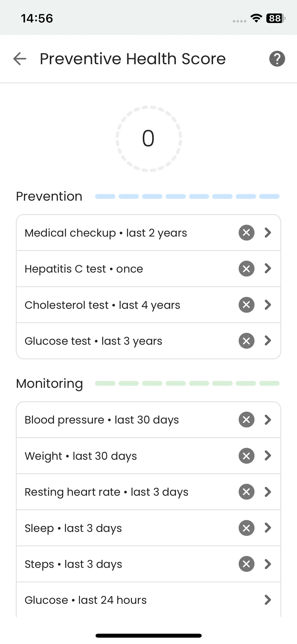297x644 pixels.
Task: Tap the Sleep X status icon
Action: (246, 528)
